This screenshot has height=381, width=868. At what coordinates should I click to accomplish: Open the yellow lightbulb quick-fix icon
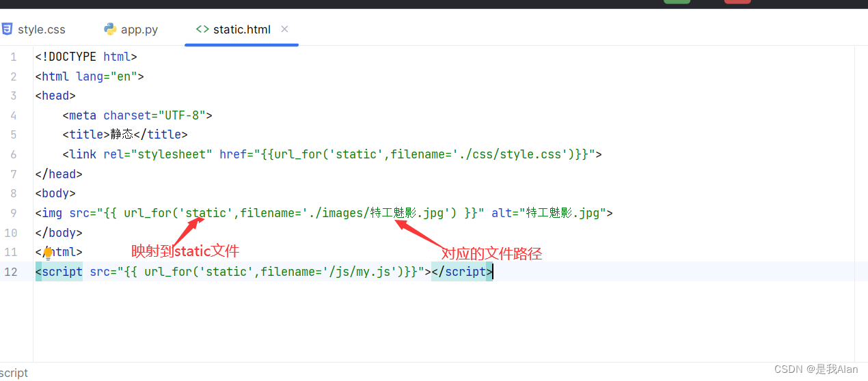tap(48, 253)
